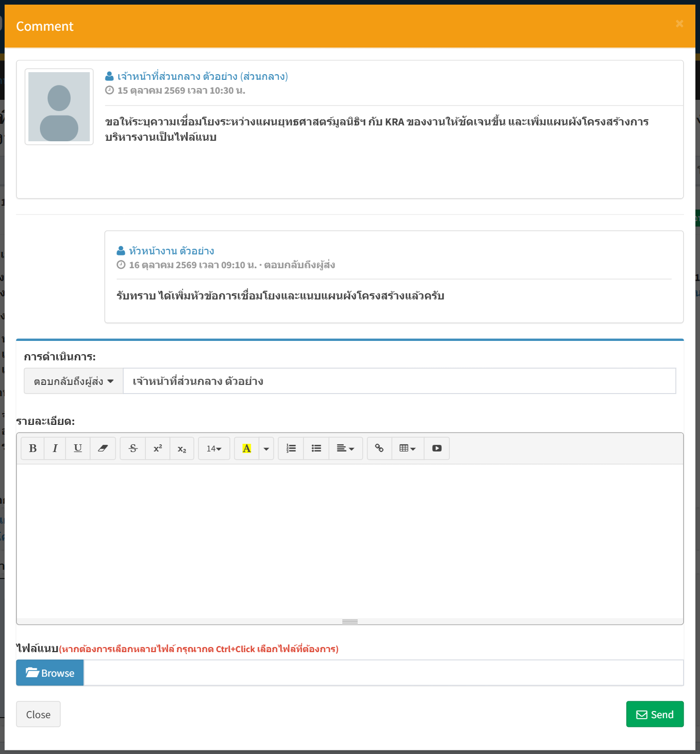Click the การดำเนินการ: label
700x754 pixels.
point(60,357)
